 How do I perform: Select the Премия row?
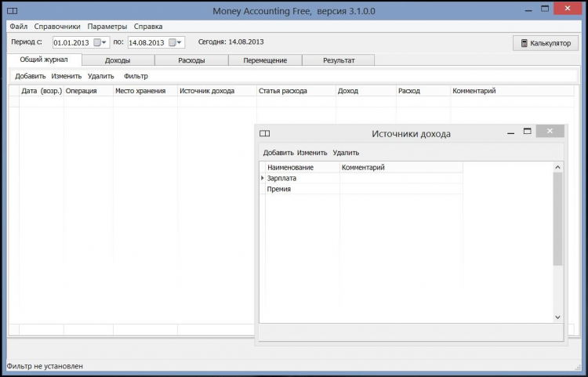pyautogui.click(x=361, y=189)
